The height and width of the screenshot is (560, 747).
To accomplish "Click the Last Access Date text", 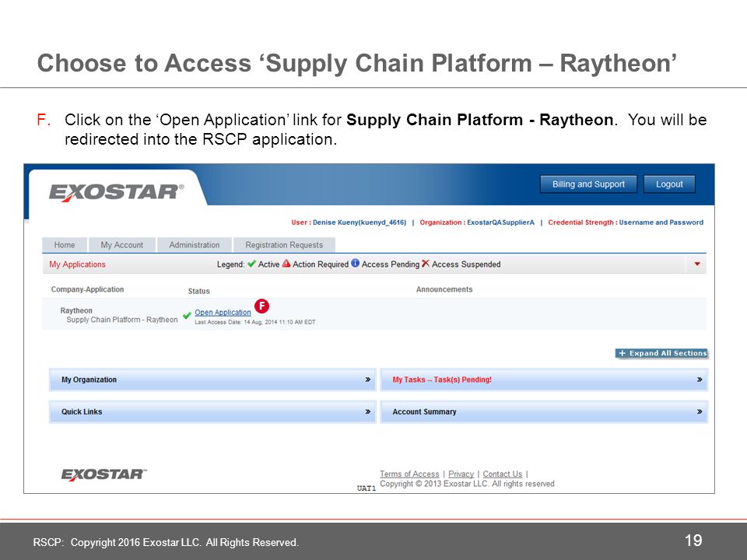I will pyautogui.click(x=255, y=322).
